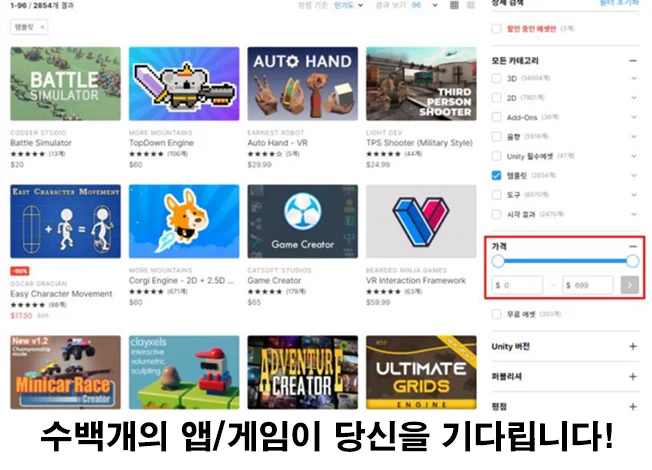Visit LIGHT DEV publisher link
This screenshot has width=652, height=470.
click(x=384, y=133)
